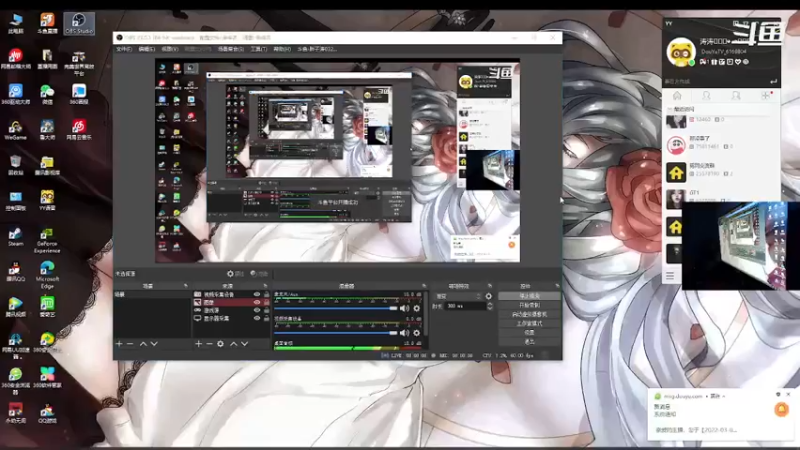Mute the Mic/Aux channel speaker icon

pyautogui.click(x=405, y=308)
